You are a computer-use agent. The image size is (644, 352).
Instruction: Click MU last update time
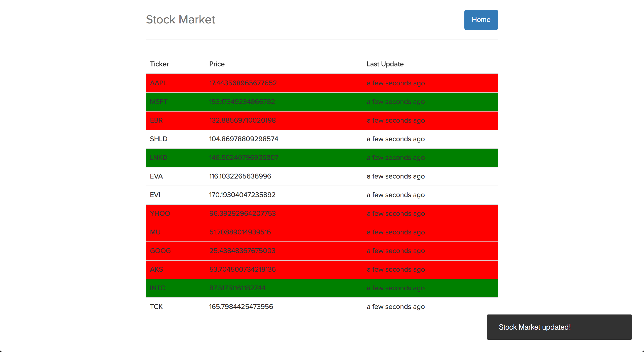click(x=395, y=232)
